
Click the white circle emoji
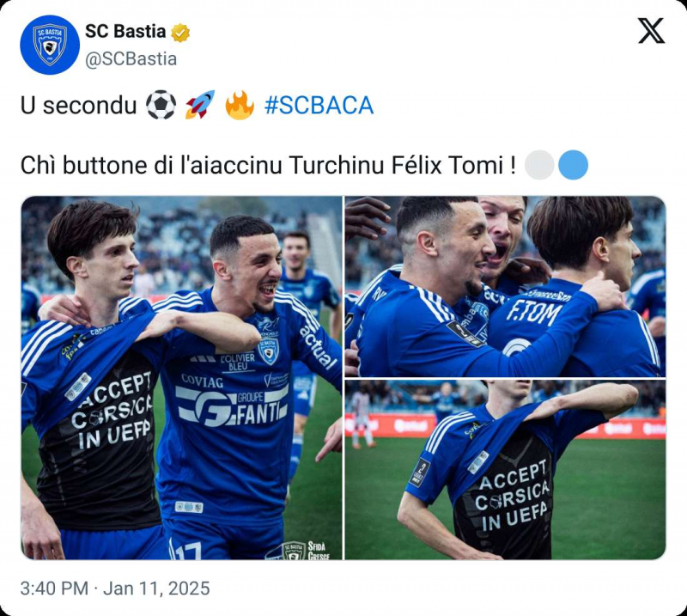[539, 165]
